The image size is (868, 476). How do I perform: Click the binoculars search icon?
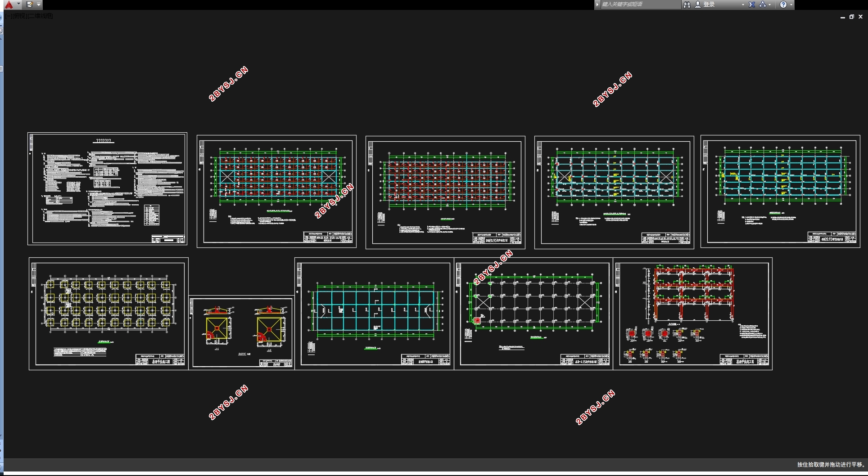tap(687, 4)
